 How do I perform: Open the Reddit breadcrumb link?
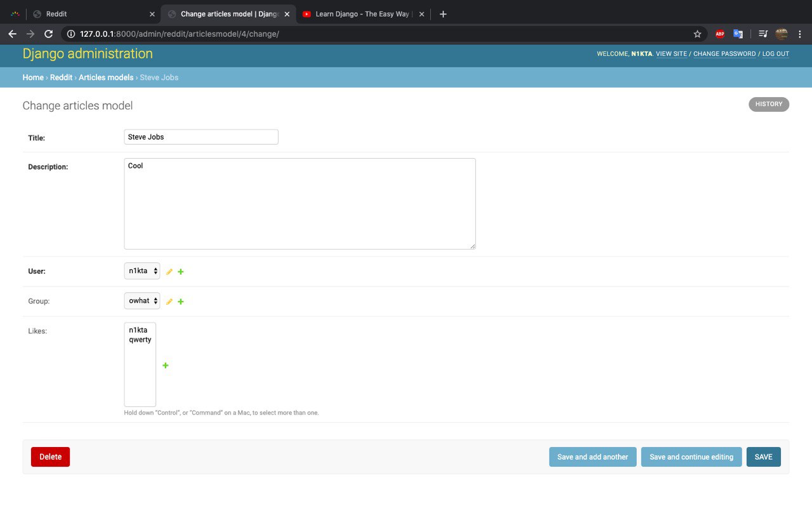tap(62, 77)
